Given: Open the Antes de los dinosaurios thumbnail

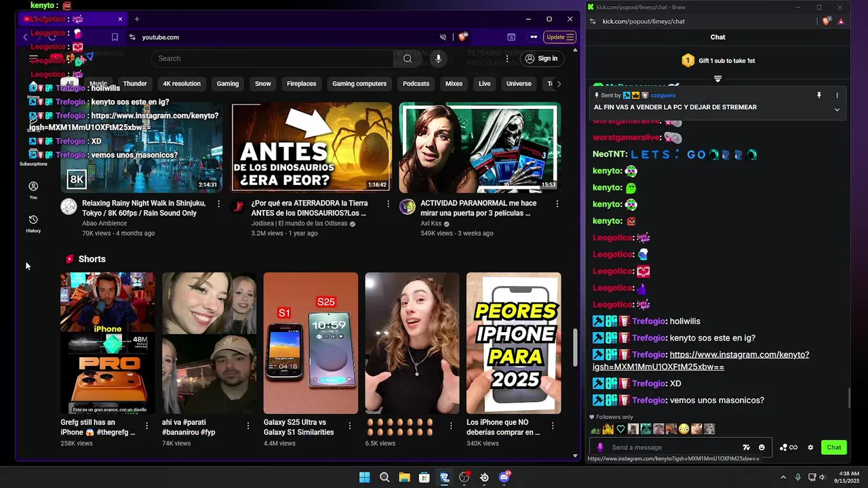Looking at the screenshot, I should 312,147.
